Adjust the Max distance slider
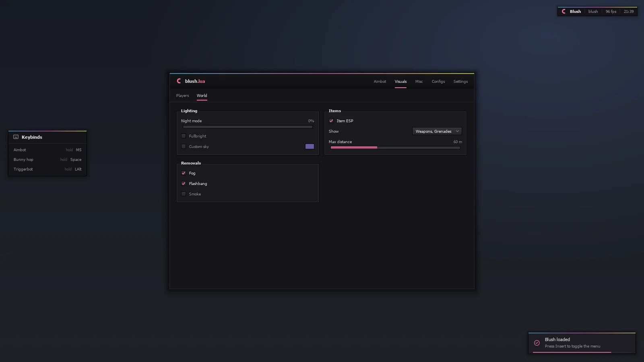This screenshot has width=644, height=362. click(x=395, y=148)
